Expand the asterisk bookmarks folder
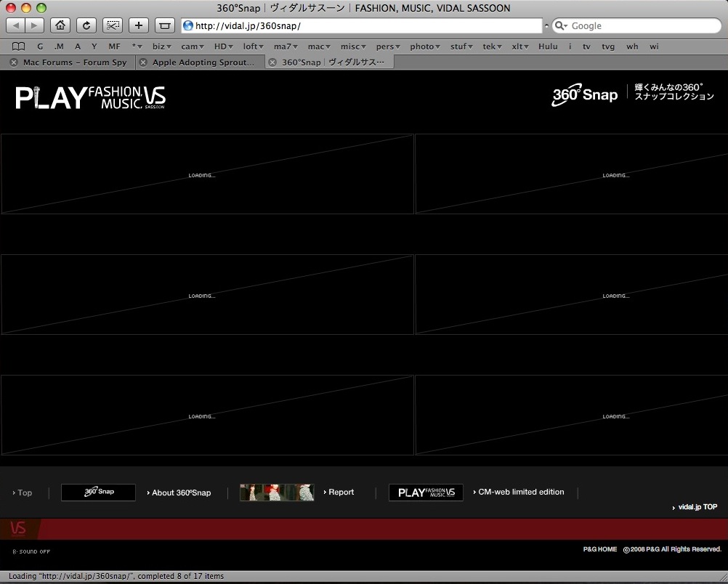 (137, 46)
